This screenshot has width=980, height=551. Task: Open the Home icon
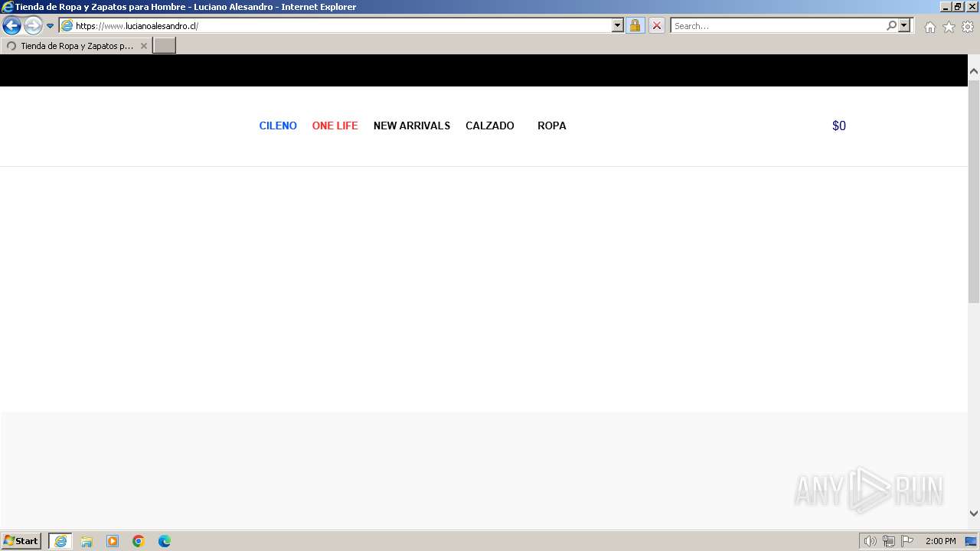pyautogui.click(x=929, y=27)
